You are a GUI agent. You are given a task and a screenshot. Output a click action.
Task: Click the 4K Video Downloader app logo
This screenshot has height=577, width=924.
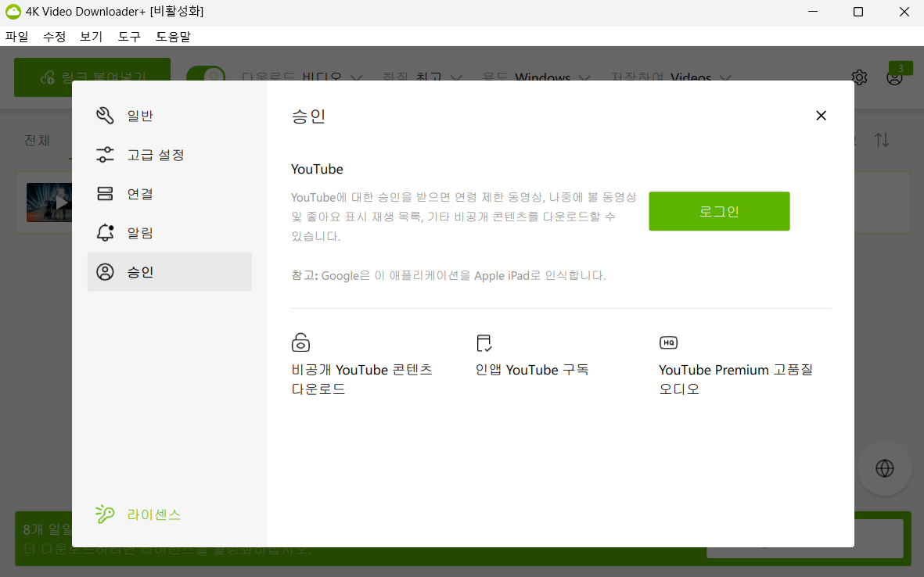pos(13,11)
